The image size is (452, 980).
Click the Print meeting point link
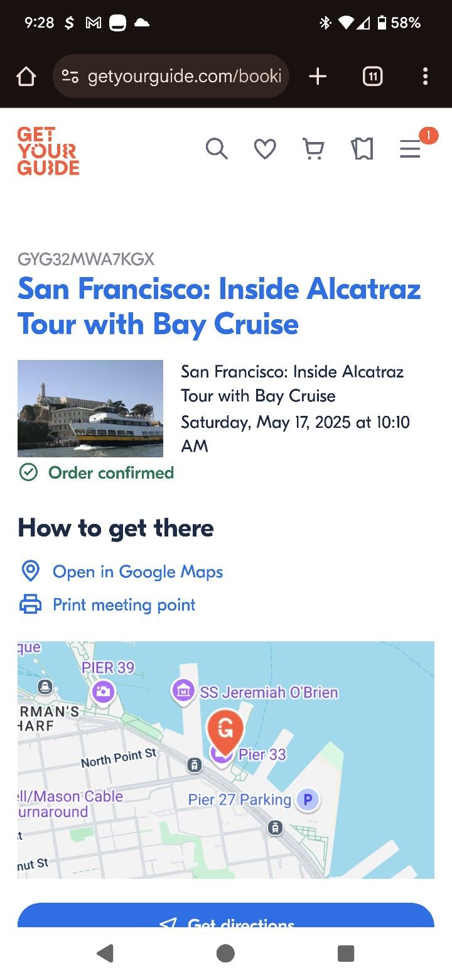point(124,605)
